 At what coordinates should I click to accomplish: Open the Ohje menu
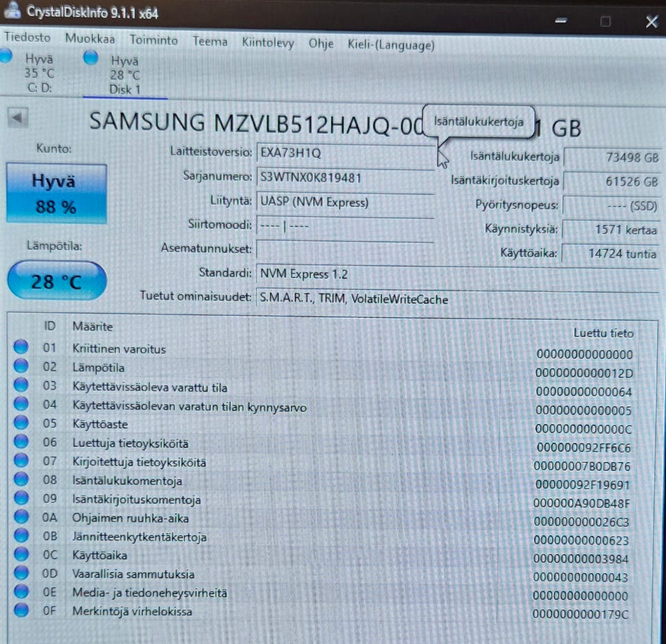(321, 43)
